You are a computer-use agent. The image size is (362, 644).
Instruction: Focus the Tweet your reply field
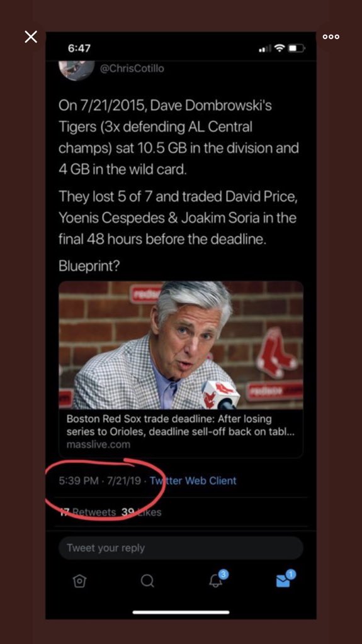181,548
